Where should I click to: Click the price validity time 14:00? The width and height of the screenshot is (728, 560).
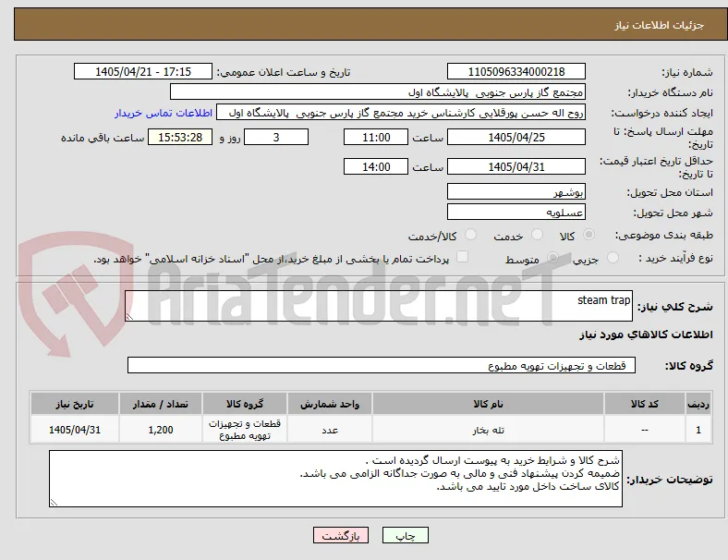tap(376, 166)
